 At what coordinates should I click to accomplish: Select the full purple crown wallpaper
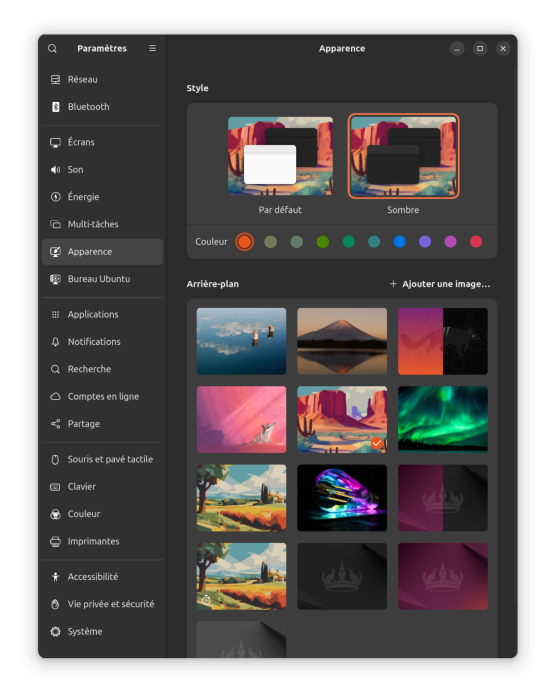[x=443, y=576]
